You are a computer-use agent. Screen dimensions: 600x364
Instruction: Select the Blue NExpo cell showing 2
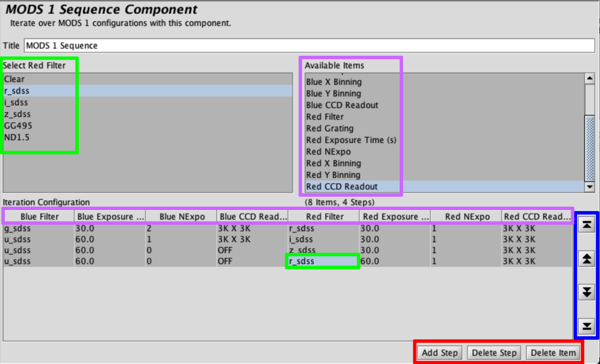(x=181, y=228)
